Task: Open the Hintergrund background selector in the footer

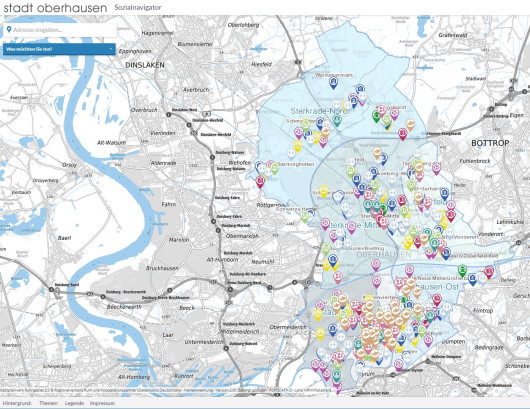Action: pos(17,403)
